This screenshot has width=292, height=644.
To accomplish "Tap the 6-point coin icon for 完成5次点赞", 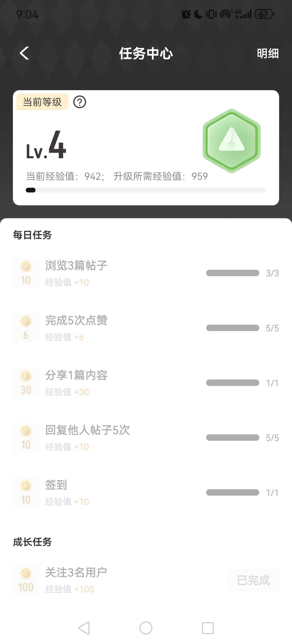I will click(x=26, y=328).
